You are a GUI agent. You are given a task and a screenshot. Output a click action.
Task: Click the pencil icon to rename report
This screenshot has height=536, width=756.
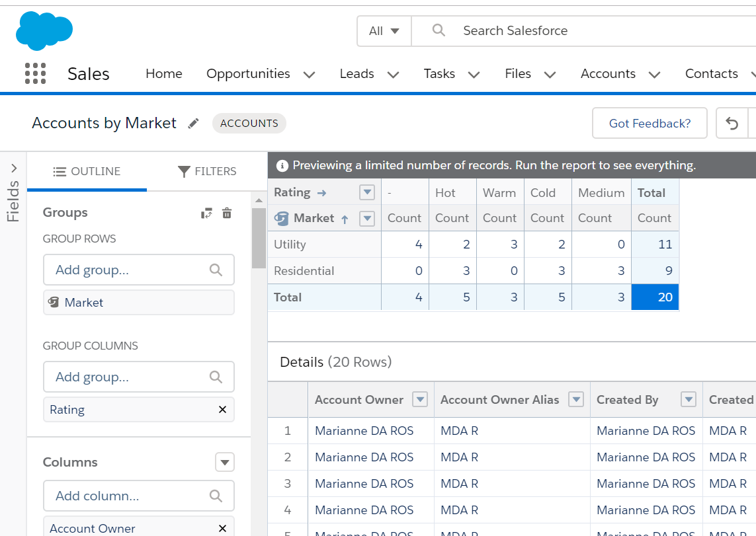[x=193, y=124]
